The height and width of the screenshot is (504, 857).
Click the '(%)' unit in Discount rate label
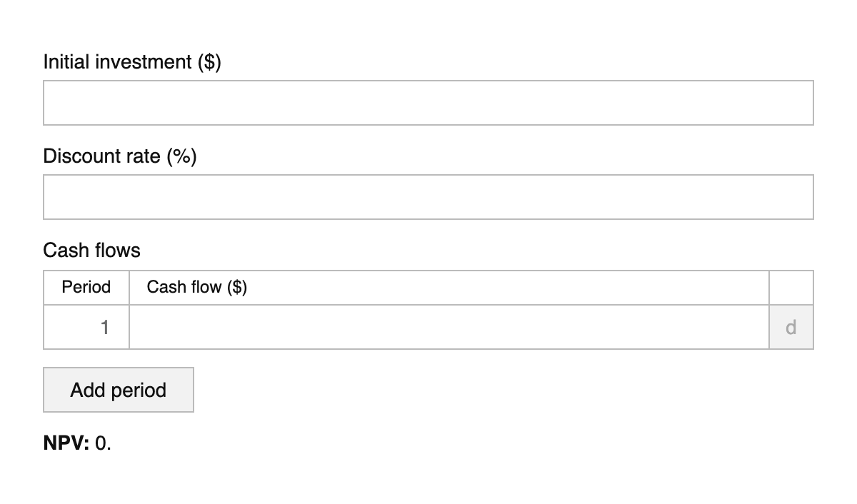tap(182, 156)
